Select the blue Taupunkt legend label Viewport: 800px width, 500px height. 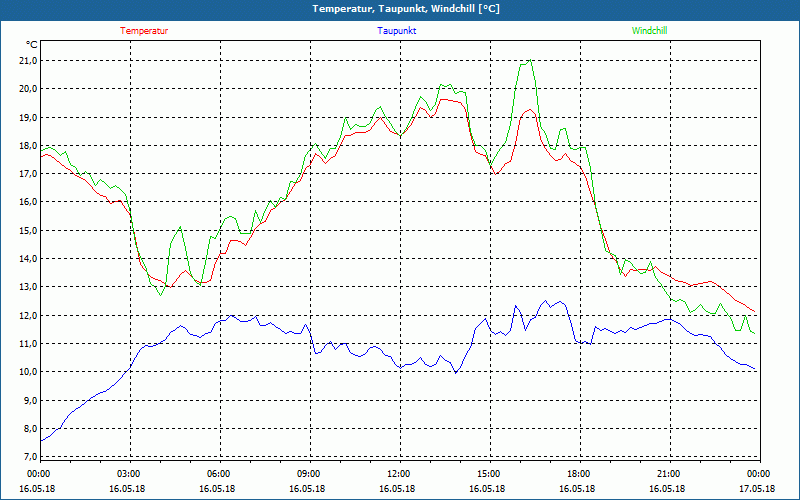click(397, 30)
